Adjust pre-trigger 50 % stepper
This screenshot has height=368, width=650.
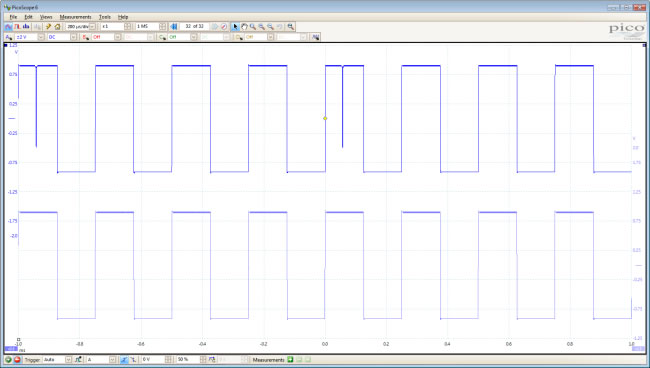tap(203, 360)
